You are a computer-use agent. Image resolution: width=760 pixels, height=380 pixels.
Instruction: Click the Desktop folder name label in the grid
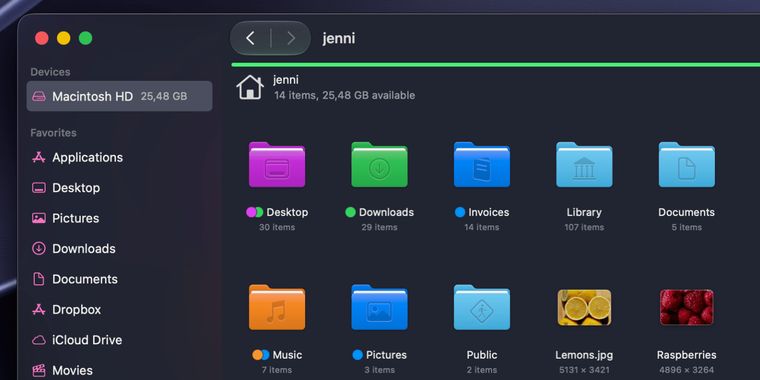tap(287, 212)
